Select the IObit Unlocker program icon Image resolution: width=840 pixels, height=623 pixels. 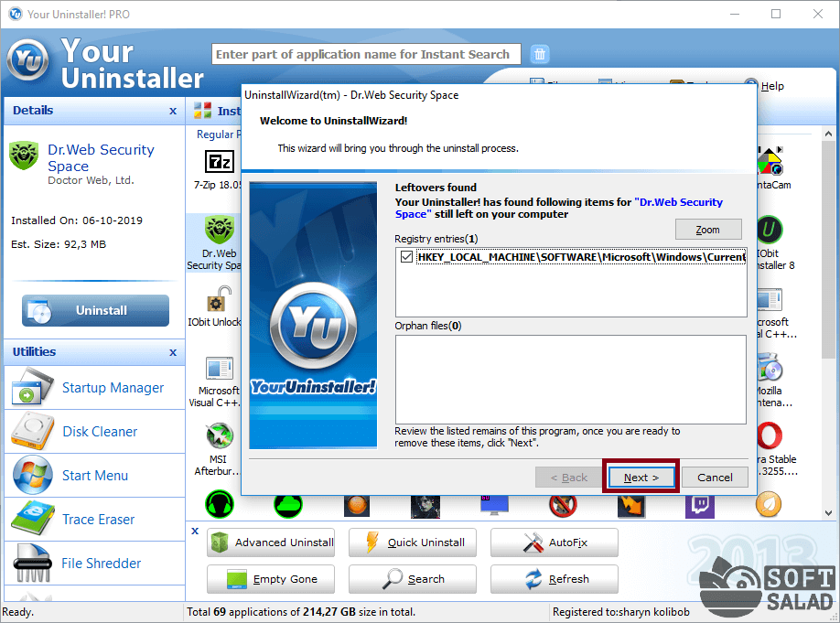point(219,300)
